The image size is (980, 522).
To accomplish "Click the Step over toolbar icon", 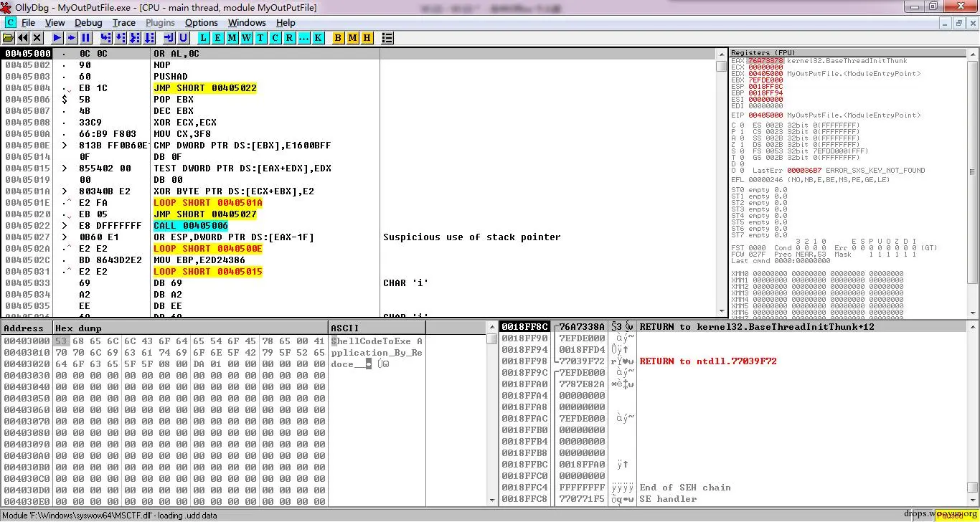I will tap(121, 38).
